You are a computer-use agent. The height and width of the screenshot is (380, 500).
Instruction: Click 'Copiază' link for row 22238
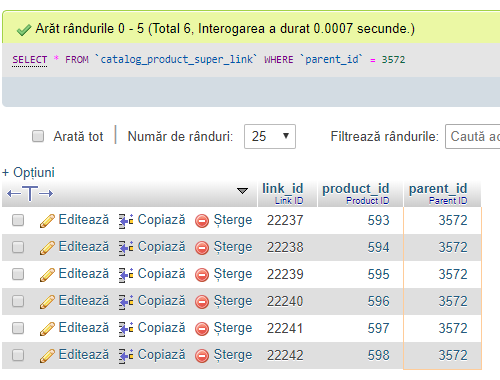161,247
